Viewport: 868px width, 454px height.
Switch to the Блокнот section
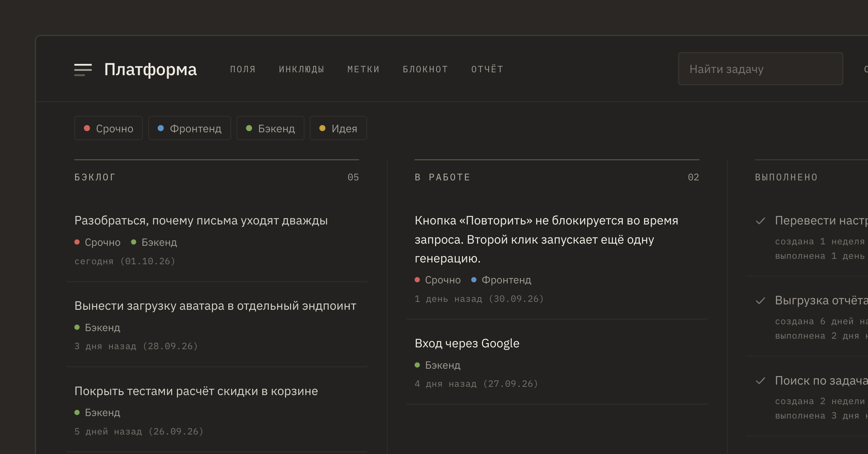click(x=425, y=69)
